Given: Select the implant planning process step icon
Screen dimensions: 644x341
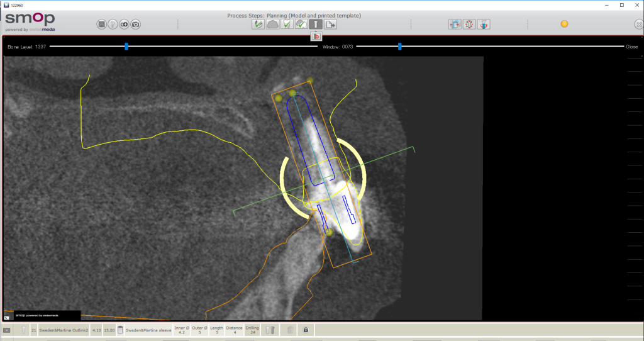Looking at the screenshot, I should [x=316, y=25].
